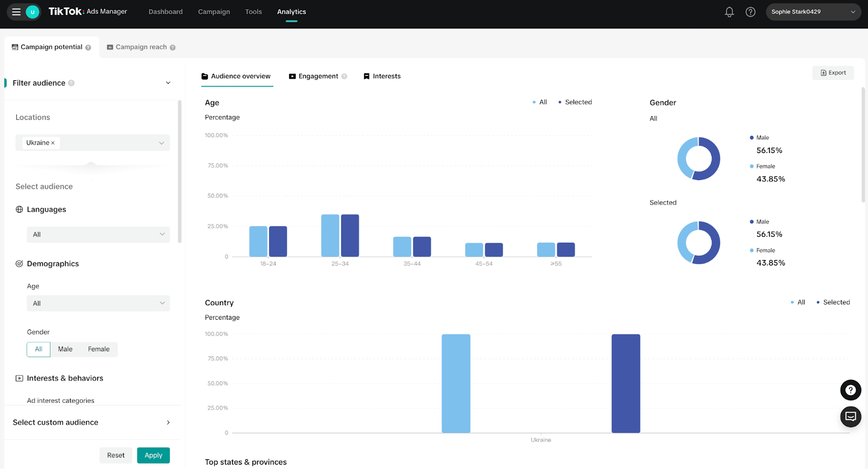
Task: Expand Select custom audience section
Action: [92, 422]
